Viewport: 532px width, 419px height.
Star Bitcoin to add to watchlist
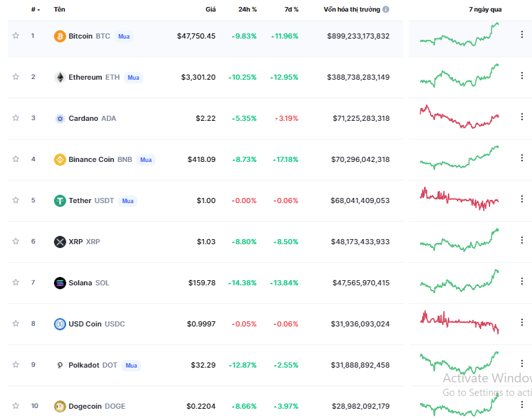pos(15,35)
